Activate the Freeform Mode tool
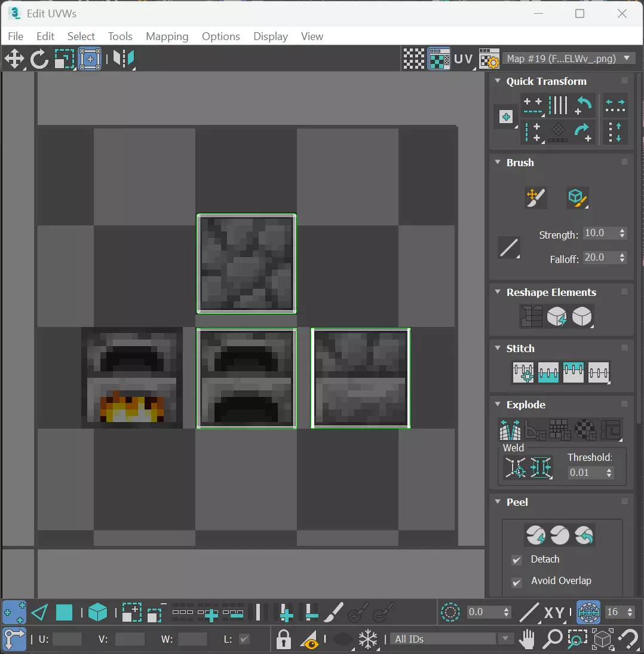 [x=90, y=59]
